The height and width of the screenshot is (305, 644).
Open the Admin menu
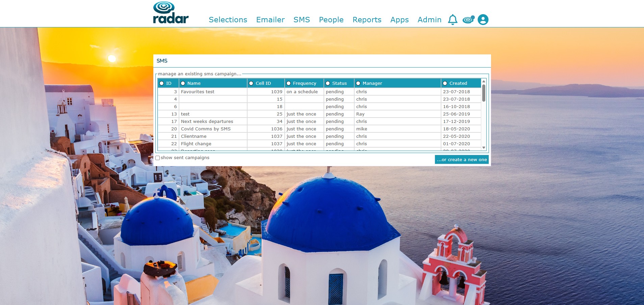[x=430, y=20]
